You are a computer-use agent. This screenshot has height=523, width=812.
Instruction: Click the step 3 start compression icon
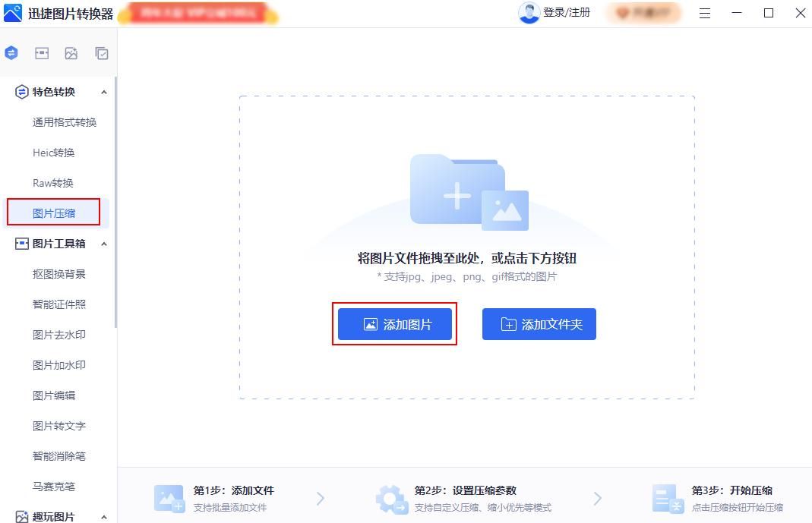click(x=668, y=498)
